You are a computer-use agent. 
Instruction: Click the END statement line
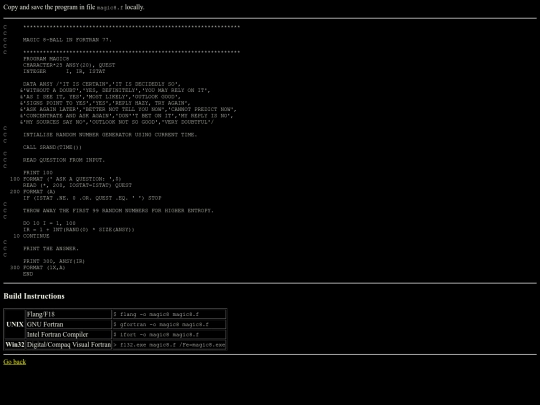[28, 274]
